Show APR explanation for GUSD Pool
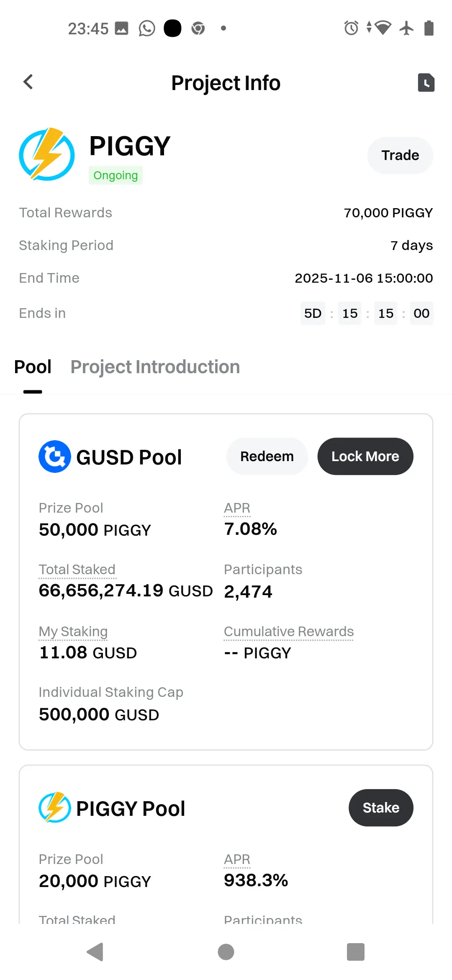This screenshot has height=980, width=452. click(237, 508)
